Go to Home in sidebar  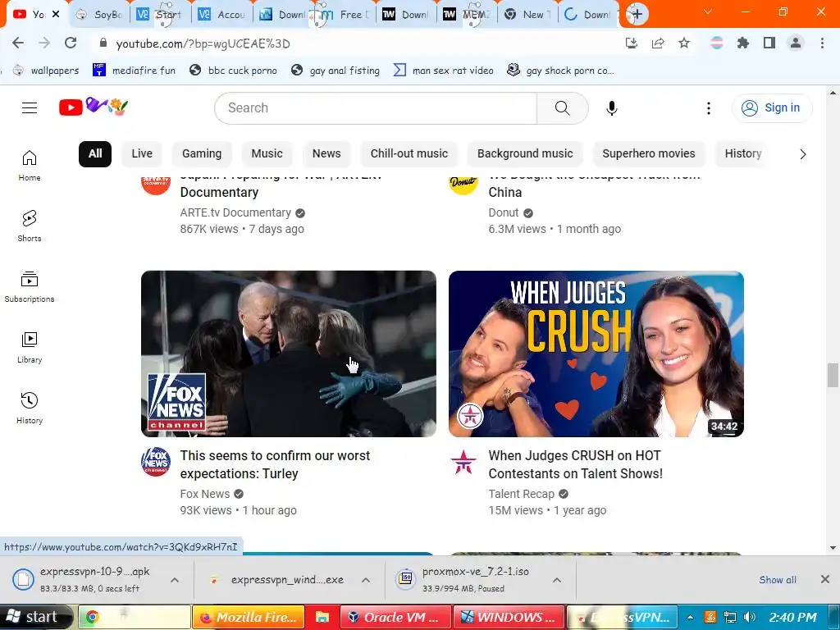coord(30,166)
